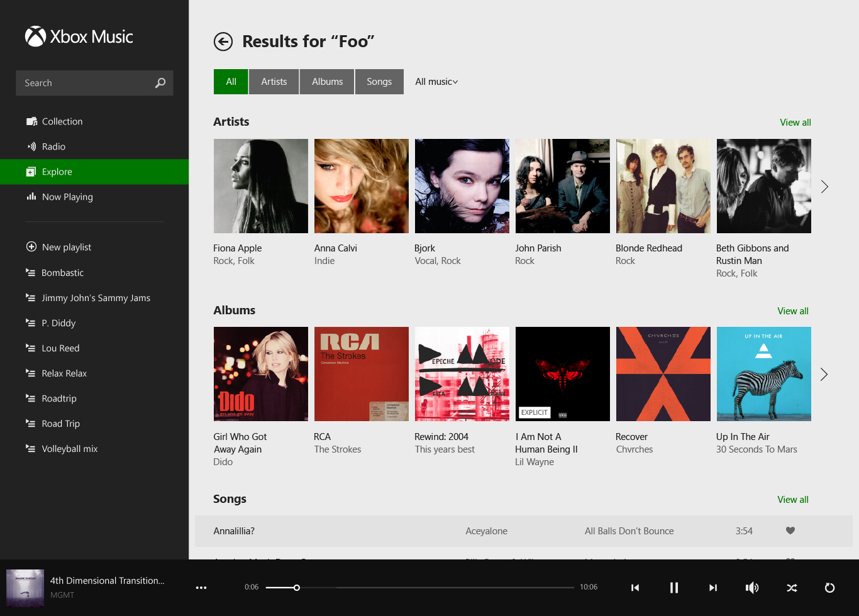Show more artists with the right chevron
Viewport: 859px width, 616px height.
[824, 187]
